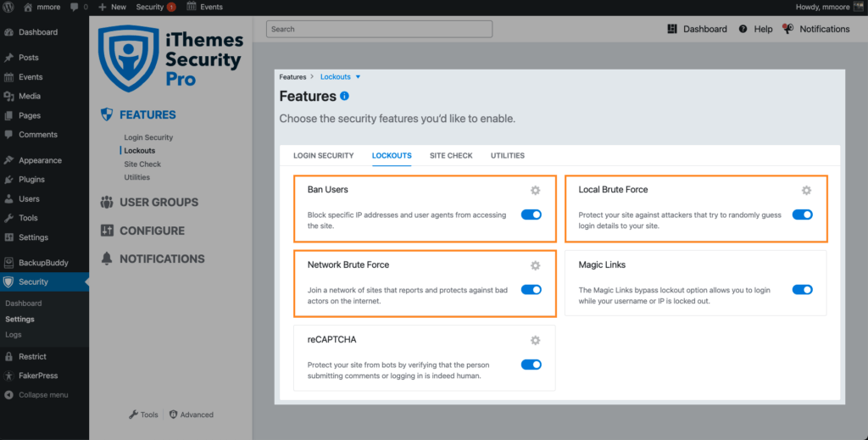
Task: Click the iThemes Security Pro shield logo
Action: point(129,58)
